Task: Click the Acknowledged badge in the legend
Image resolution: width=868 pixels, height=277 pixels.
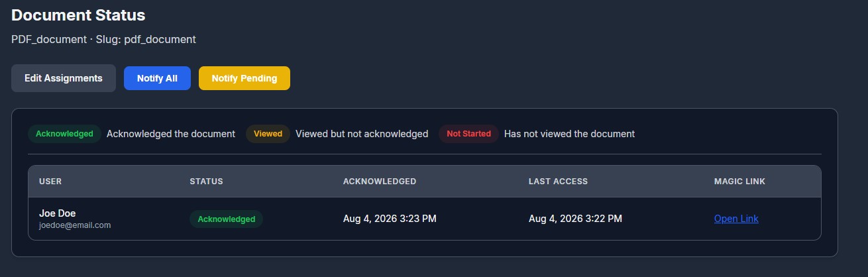Action: 64,134
